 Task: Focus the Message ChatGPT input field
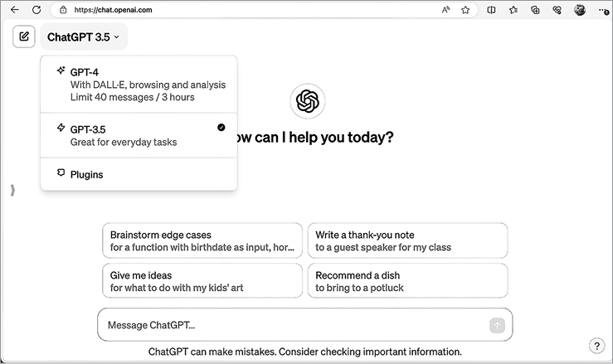(x=290, y=326)
